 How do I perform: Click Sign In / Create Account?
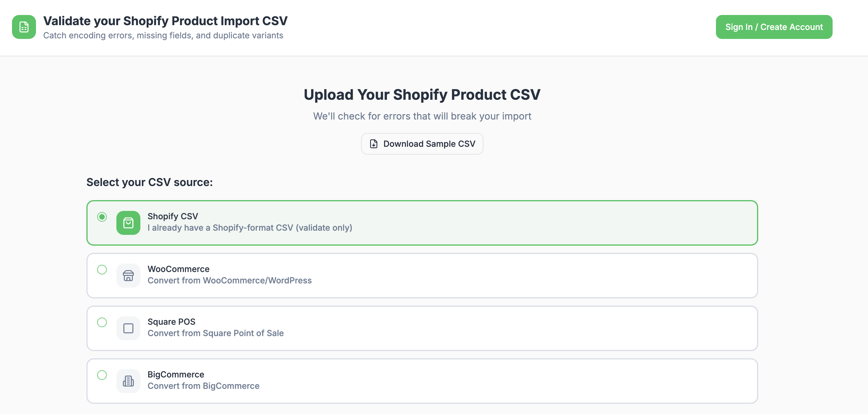tap(774, 27)
